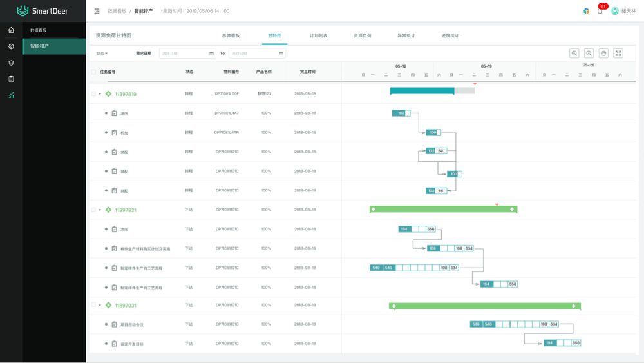Switch to the 计划列表 tab
The height and width of the screenshot is (363, 644).
(318, 35)
